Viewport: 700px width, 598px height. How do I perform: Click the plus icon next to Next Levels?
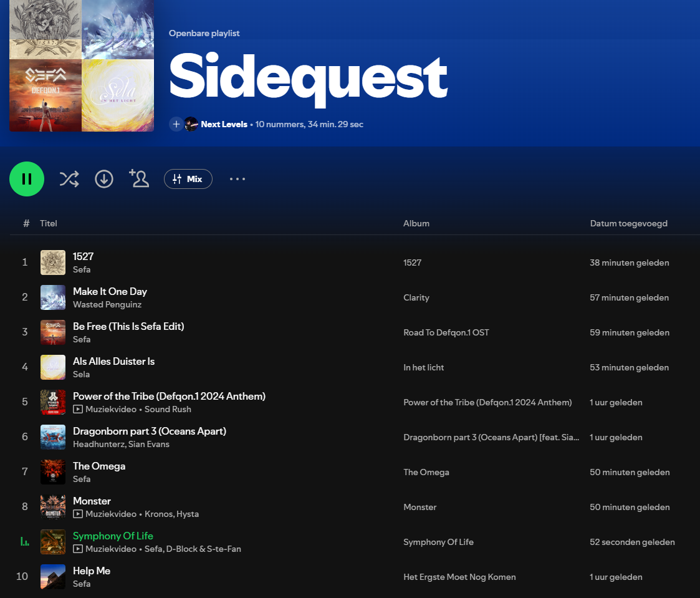point(176,124)
